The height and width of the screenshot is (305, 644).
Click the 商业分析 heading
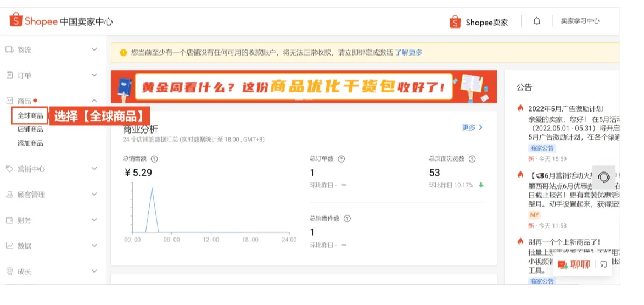click(x=140, y=129)
